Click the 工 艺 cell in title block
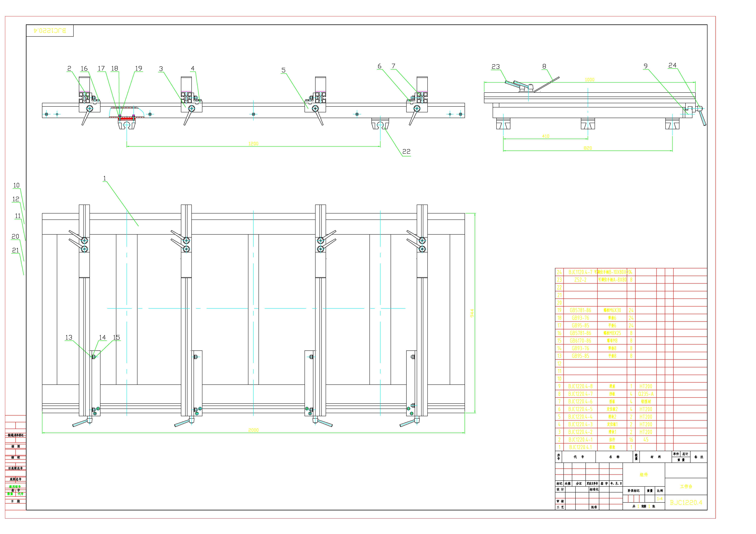This screenshot has width=756, height=534. click(x=560, y=507)
